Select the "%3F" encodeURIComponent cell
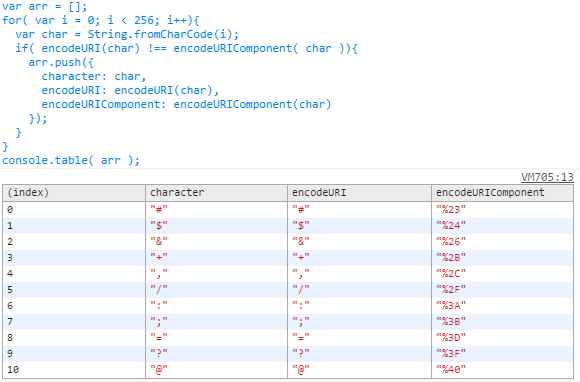580x382 pixels. click(502, 354)
